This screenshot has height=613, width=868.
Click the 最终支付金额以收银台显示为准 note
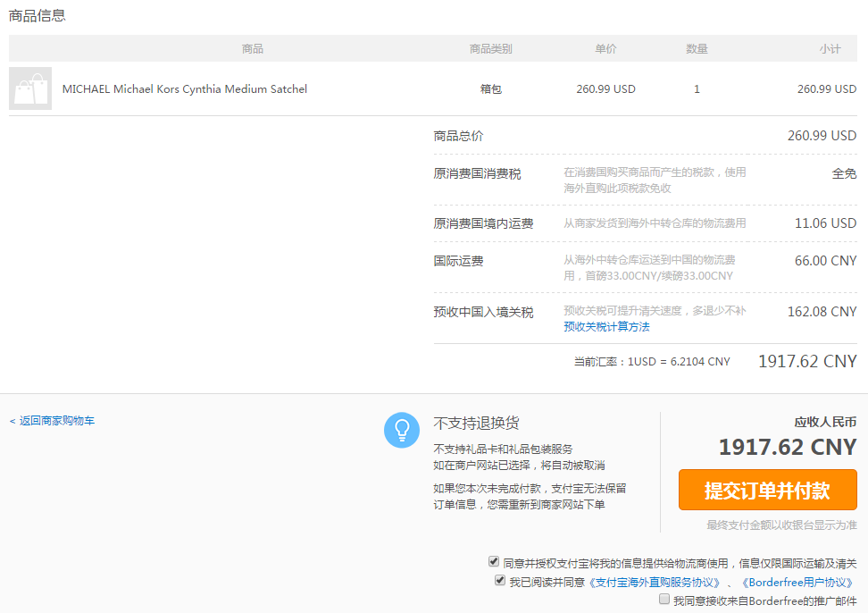tap(781, 525)
